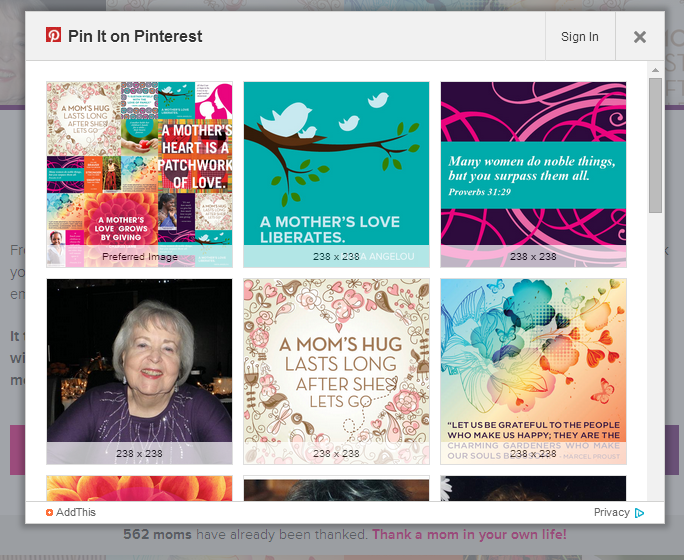Screen dimensions: 684x560
Task: Pick the partially visible orange flower image
Action: [x=140, y=488]
